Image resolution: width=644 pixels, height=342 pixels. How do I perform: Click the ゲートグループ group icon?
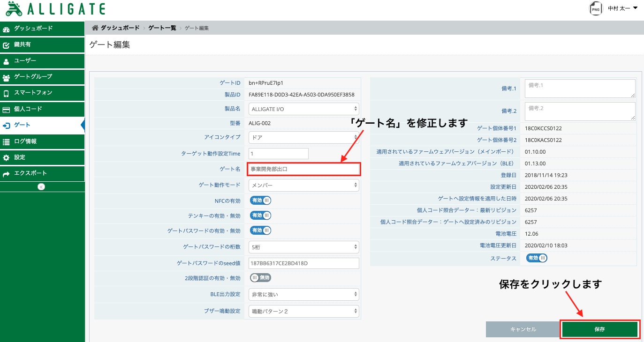point(6,77)
